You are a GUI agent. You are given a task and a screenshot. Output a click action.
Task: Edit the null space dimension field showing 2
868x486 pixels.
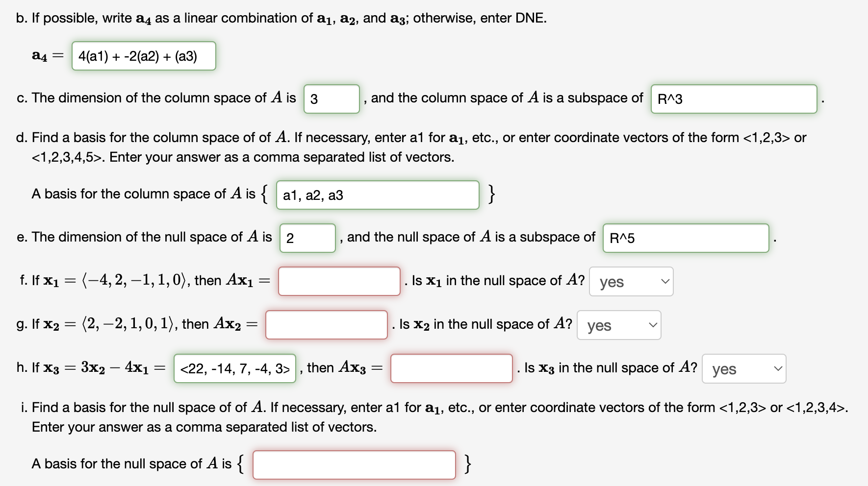point(307,238)
